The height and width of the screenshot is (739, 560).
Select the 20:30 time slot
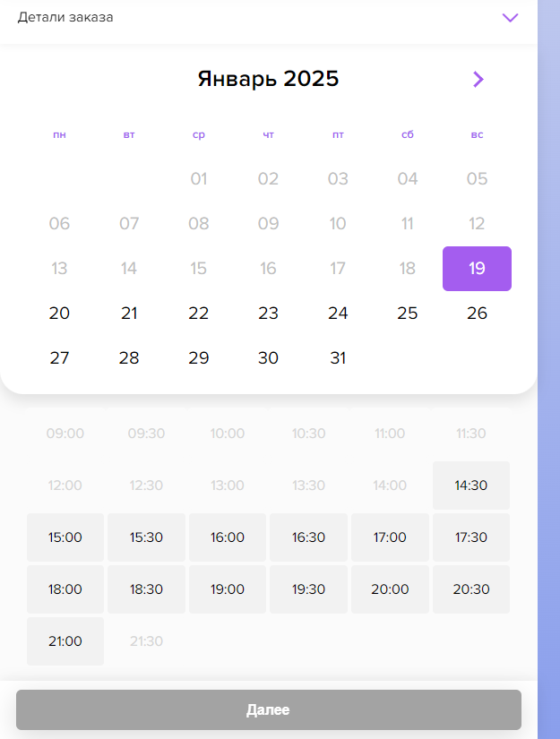[471, 589]
